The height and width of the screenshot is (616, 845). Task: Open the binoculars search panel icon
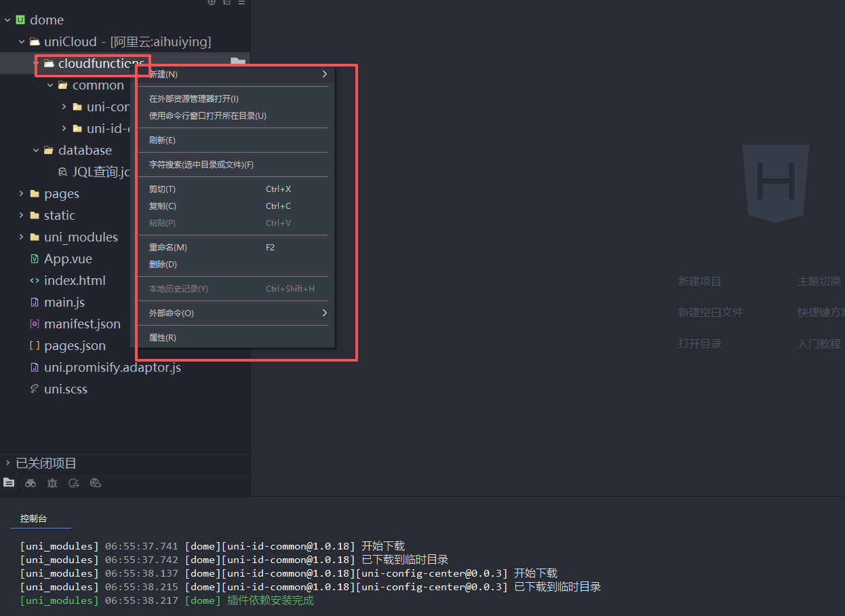(x=31, y=483)
